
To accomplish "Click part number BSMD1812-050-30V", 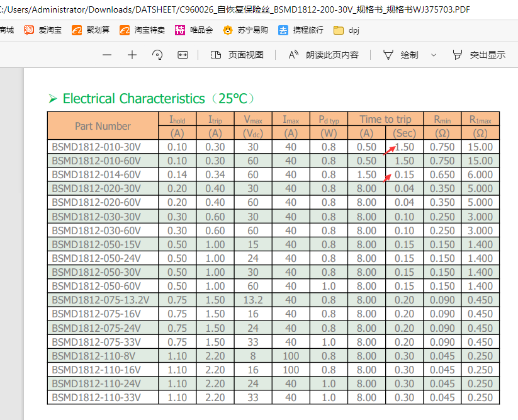I will point(96,272).
